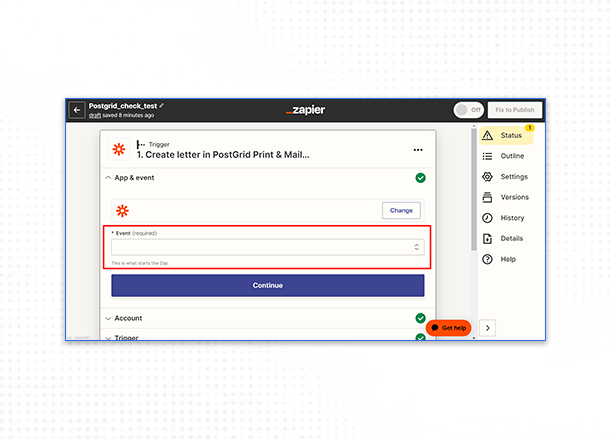Collapse the App & event section
This screenshot has width=610, height=439.
point(108,178)
